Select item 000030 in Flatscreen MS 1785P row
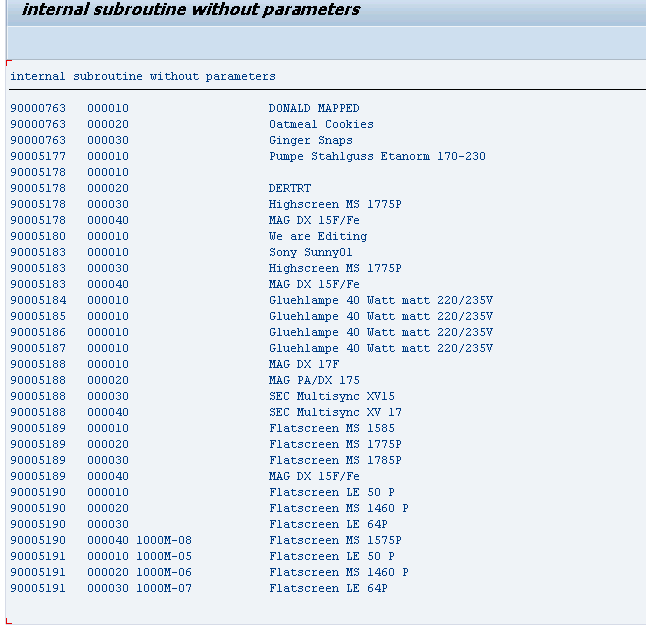Screen dimensions: 646x634 click(108, 460)
